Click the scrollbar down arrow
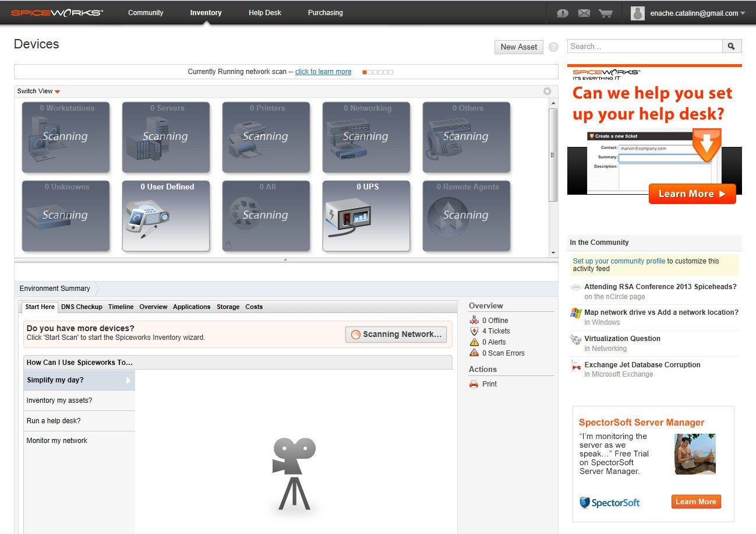Screen dimensions: 756x534 (x=553, y=253)
